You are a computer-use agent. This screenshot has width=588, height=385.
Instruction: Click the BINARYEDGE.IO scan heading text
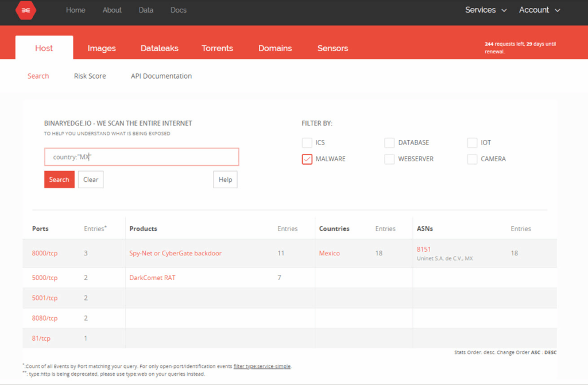point(118,123)
